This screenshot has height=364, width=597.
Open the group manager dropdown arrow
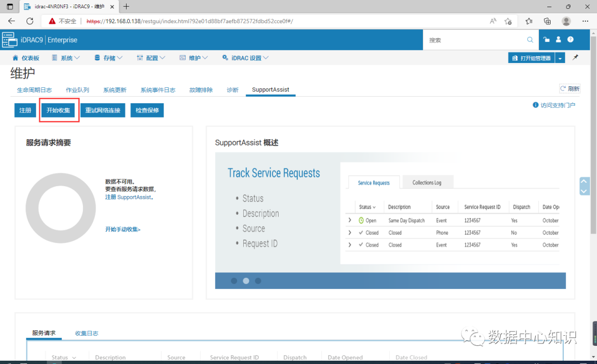(559, 58)
